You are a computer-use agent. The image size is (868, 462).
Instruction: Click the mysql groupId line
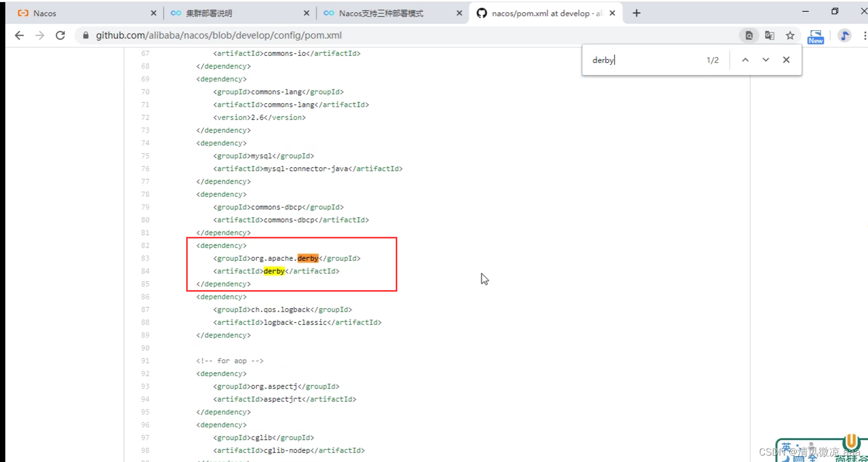[x=264, y=156]
